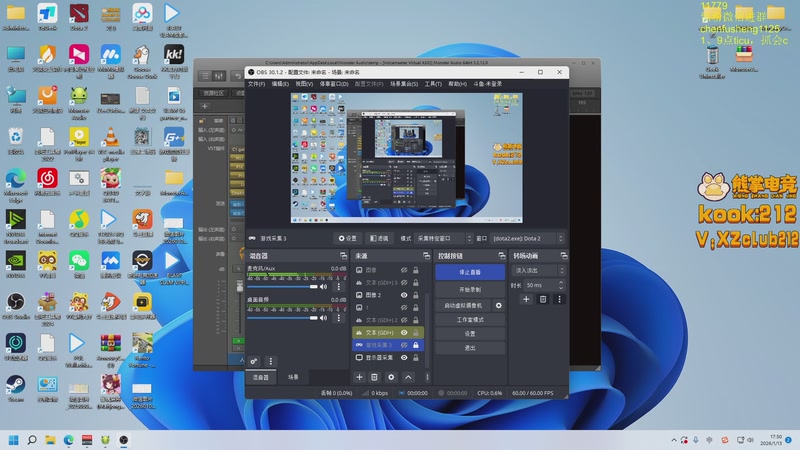
Task: Select VLC media player desktop icon
Action: (111, 143)
